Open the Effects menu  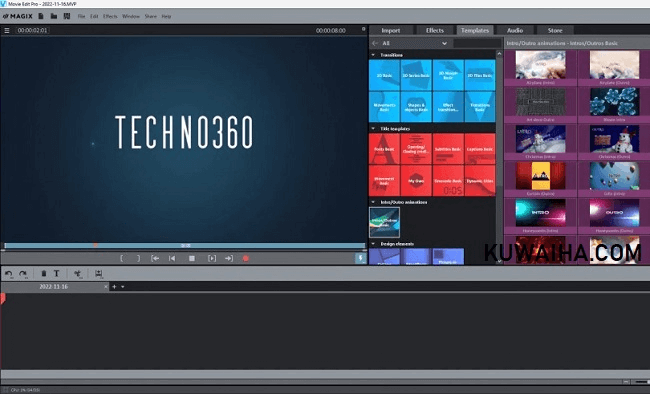(110, 16)
